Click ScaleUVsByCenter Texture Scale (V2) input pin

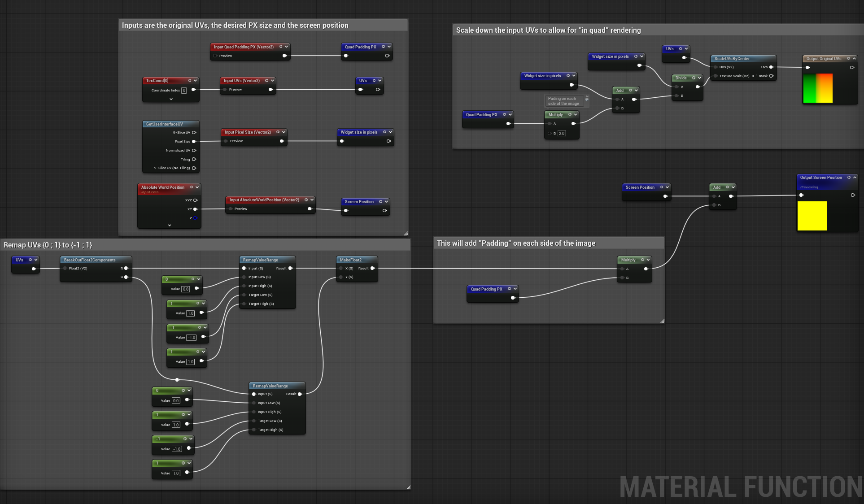coord(716,76)
